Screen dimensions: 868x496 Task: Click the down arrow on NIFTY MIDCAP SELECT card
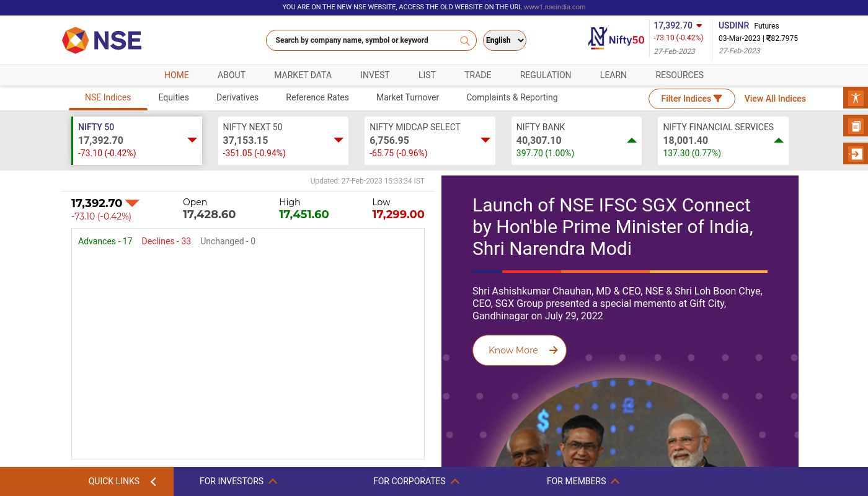485,140
